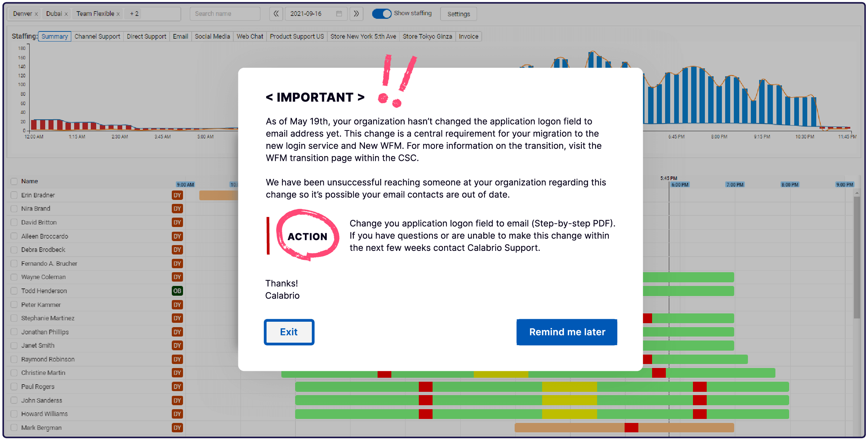Click the OB badge for Todd Henderson

pyautogui.click(x=177, y=291)
